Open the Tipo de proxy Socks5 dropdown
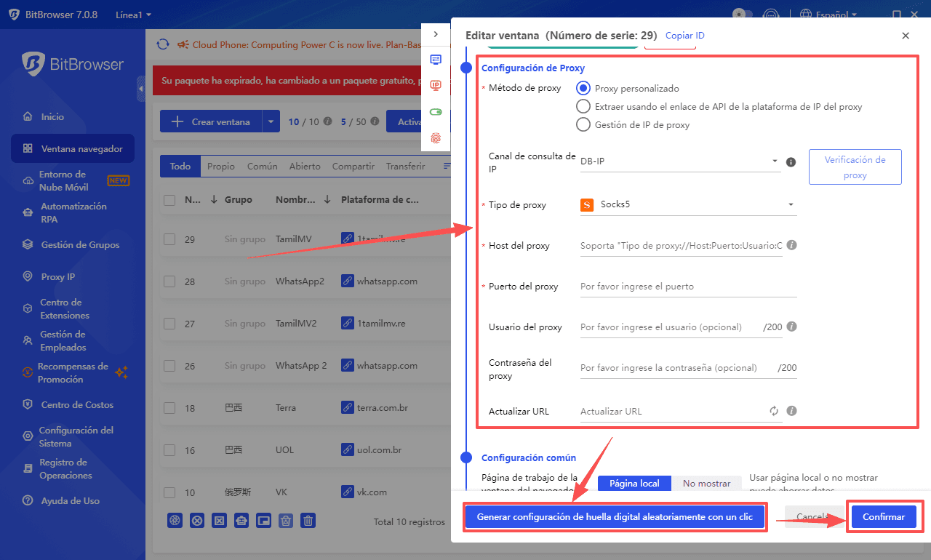931x560 pixels. pos(687,204)
